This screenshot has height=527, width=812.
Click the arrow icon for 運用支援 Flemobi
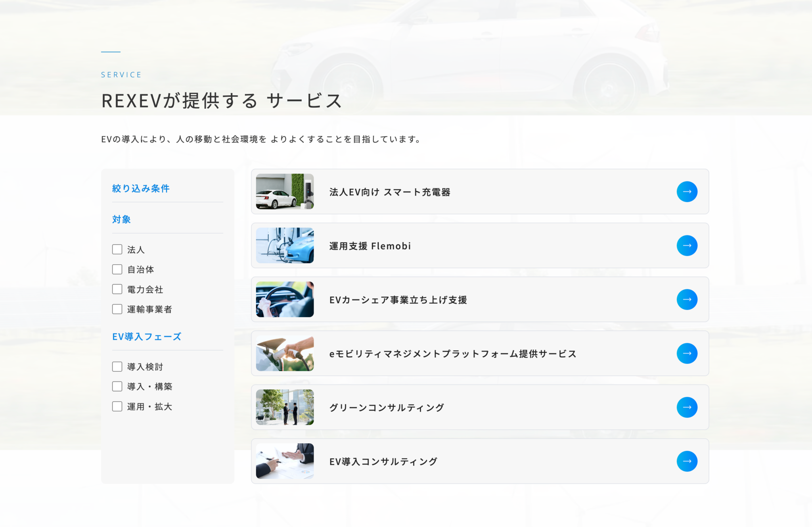tap(687, 246)
